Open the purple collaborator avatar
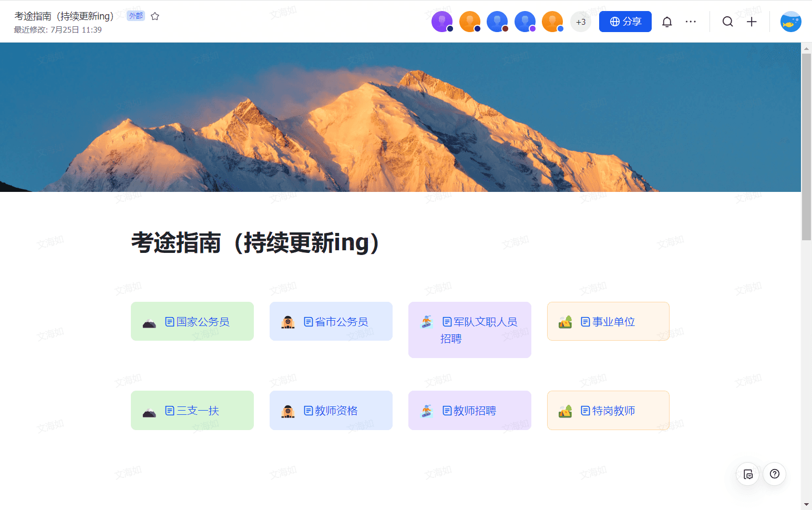 tap(442, 22)
